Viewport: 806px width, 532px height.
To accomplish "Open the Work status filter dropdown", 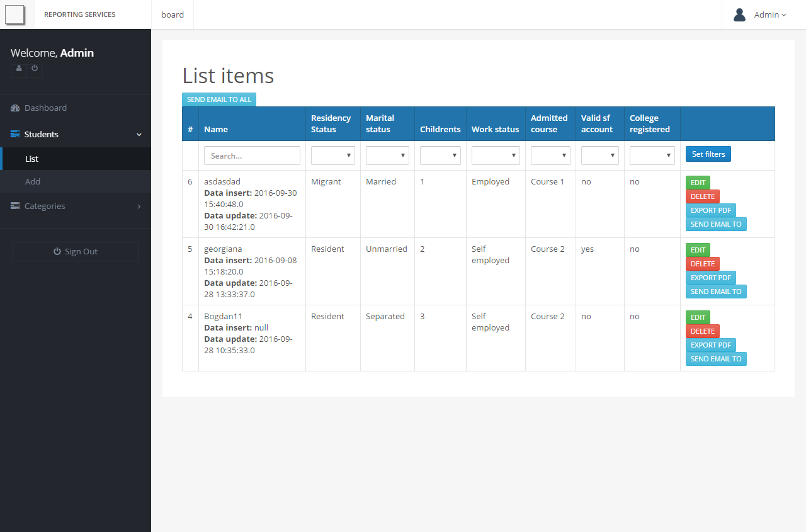I will (496, 156).
